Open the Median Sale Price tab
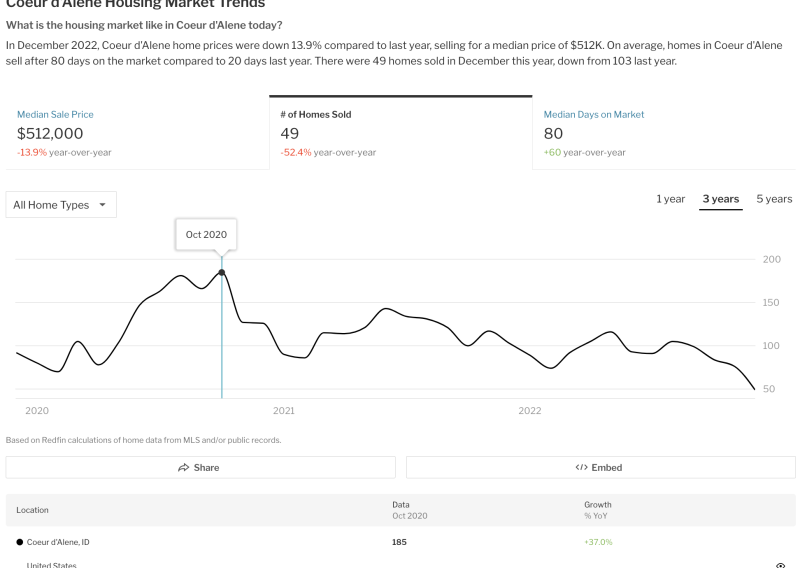 pos(135,133)
